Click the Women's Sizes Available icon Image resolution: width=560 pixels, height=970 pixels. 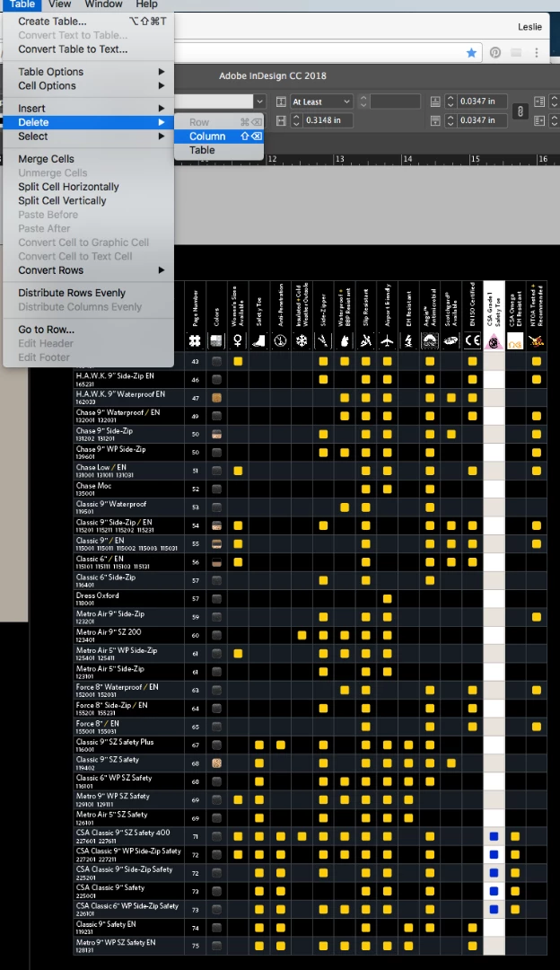(238, 341)
